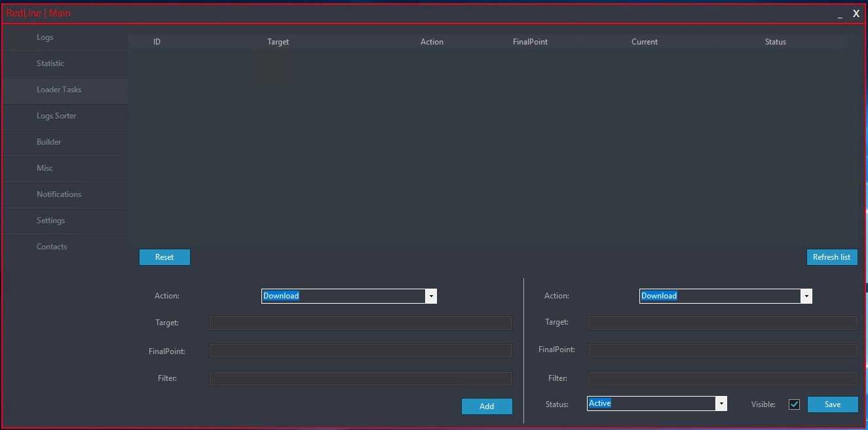
Task: Sort by the FinalPoint column header
Action: tap(530, 42)
